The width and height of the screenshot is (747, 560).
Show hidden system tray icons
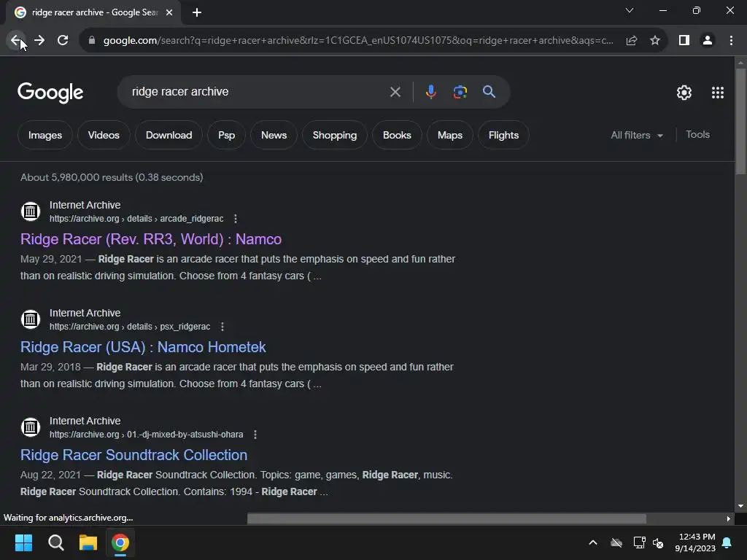tap(593, 542)
